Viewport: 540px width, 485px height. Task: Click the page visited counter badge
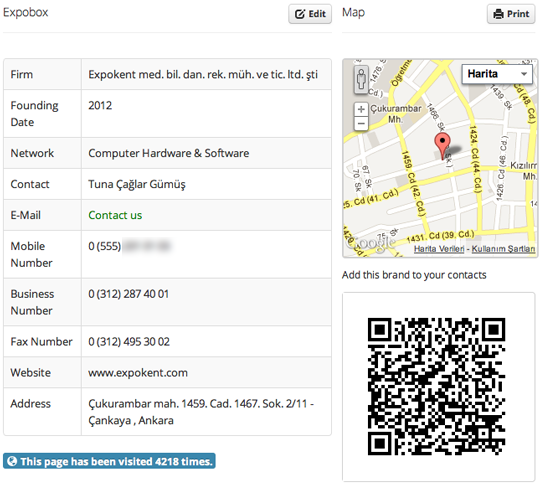pyautogui.click(x=110, y=461)
